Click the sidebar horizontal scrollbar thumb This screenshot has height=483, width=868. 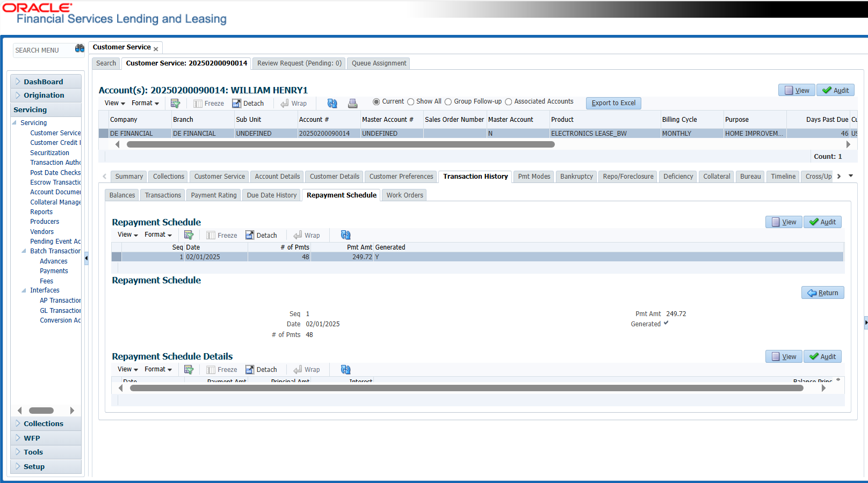pos(41,411)
